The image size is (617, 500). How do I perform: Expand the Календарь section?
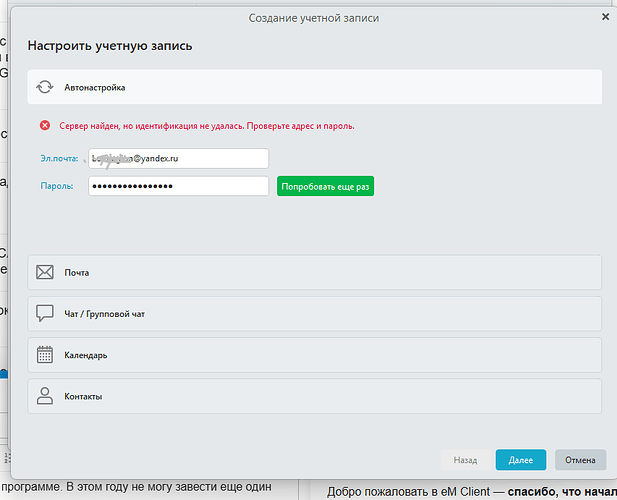tap(314, 355)
